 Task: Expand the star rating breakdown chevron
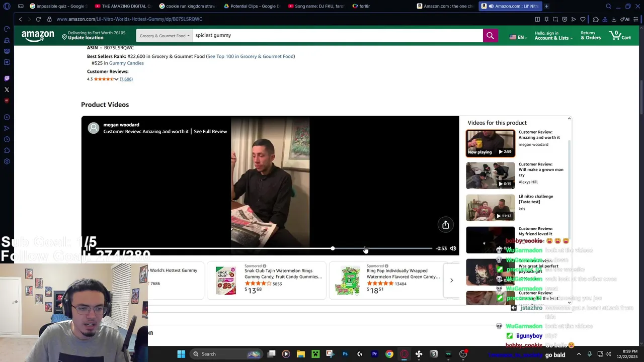tap(116, 79)
